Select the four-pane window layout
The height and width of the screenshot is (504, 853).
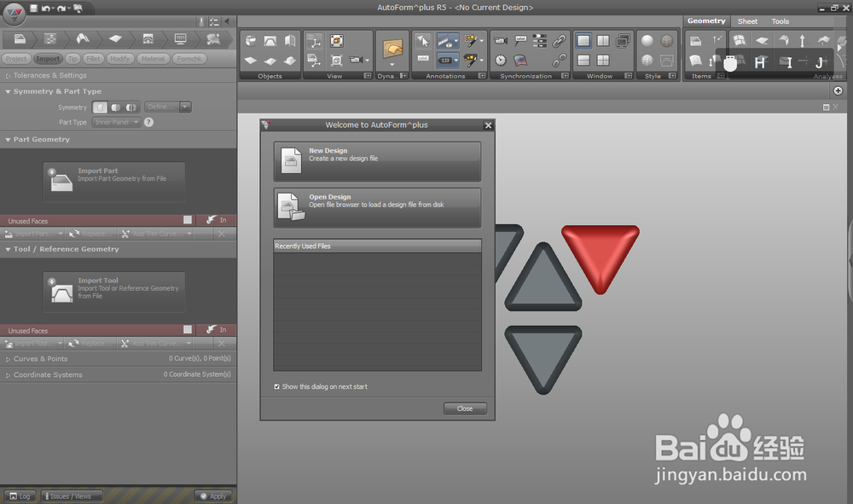(603, 61)
